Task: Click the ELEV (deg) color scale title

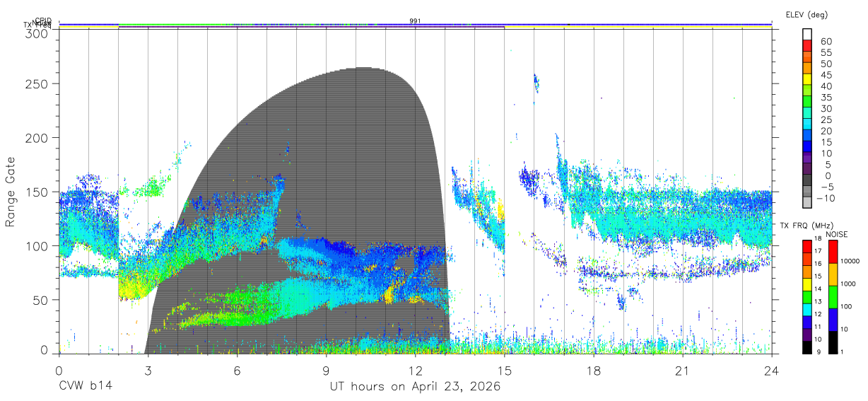Action: (807, 14)
